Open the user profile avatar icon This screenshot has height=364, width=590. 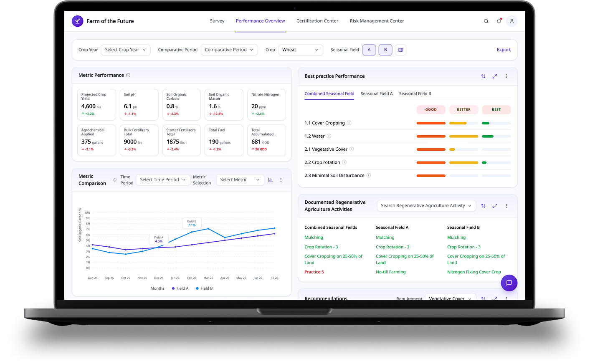(x=512, y=21)
